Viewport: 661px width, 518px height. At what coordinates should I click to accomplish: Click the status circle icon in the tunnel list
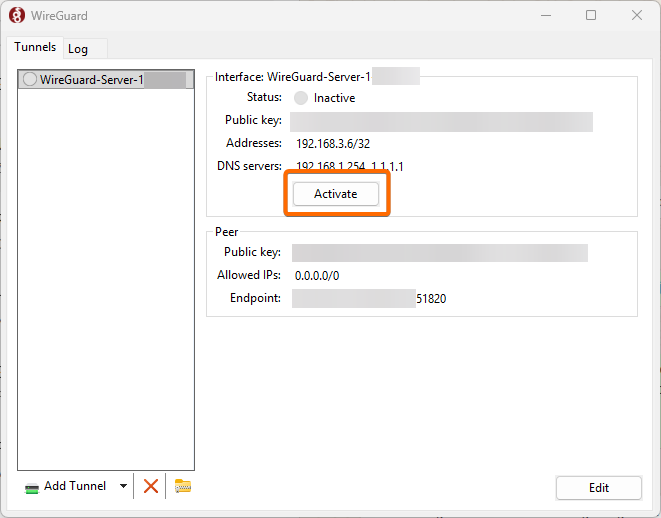pyautogui.click(x=29, y=80)
